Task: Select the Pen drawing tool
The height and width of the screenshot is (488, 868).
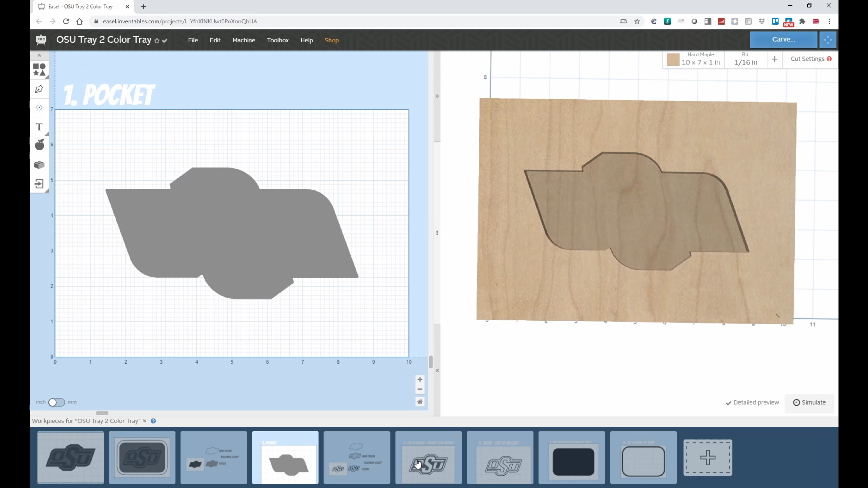Action: 39,89
